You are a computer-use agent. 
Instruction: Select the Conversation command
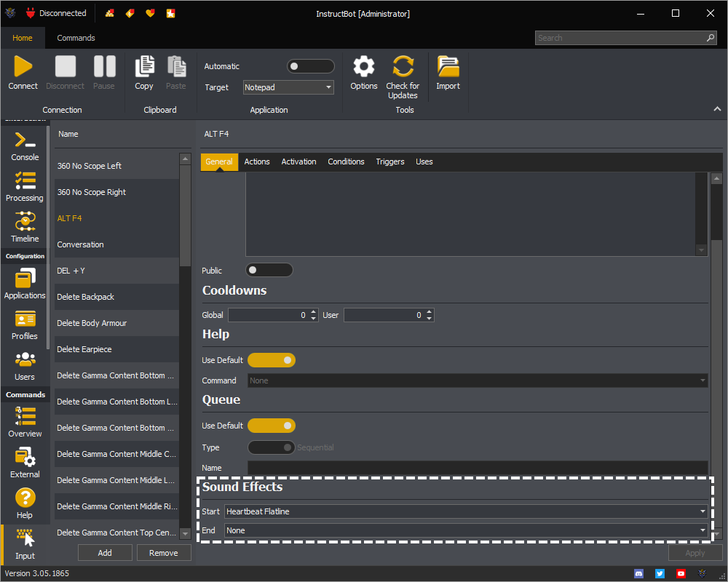coord(116,244)
